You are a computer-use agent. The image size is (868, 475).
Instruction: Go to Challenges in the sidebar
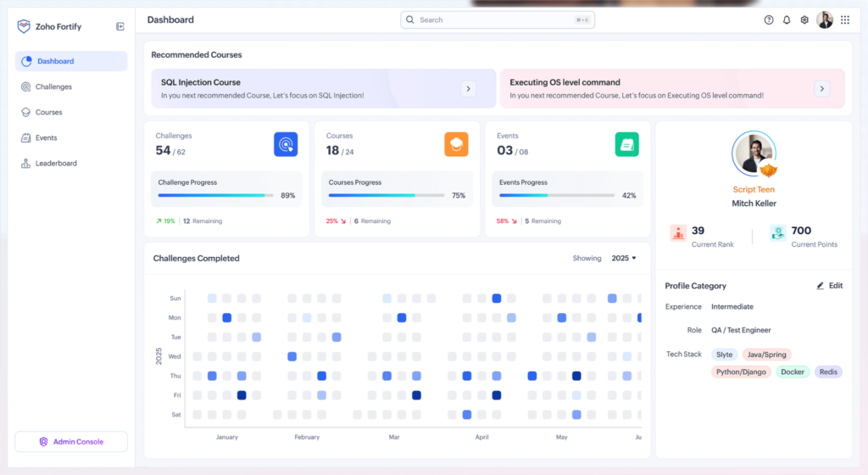pos(71,87)
